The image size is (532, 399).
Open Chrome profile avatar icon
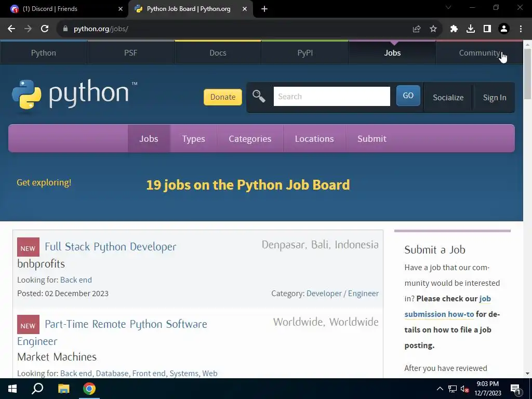pyautogui.click(x=504, y=29)
